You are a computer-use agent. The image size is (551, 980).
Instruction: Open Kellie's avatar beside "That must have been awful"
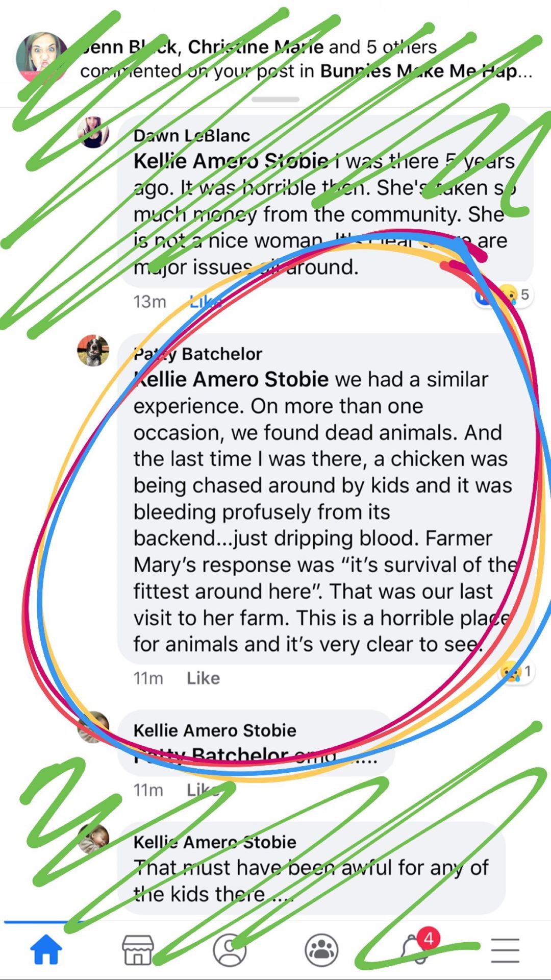coord(93,839)
